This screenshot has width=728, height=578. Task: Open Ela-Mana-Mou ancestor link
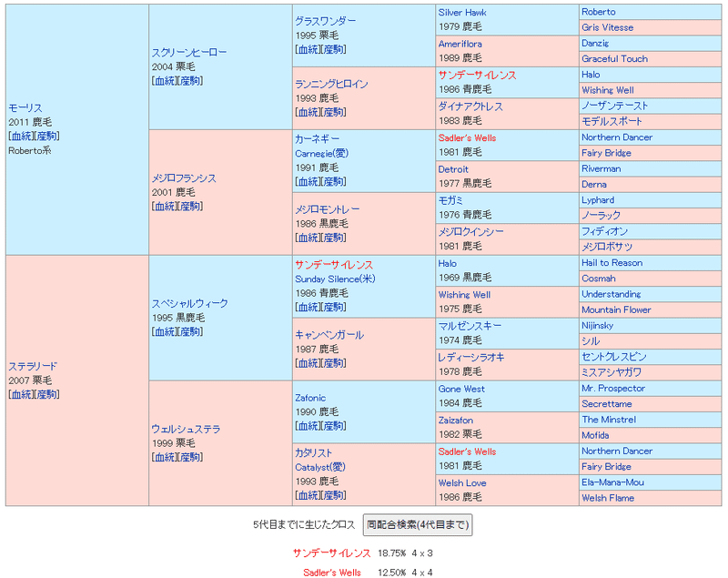tap(612, 482)
